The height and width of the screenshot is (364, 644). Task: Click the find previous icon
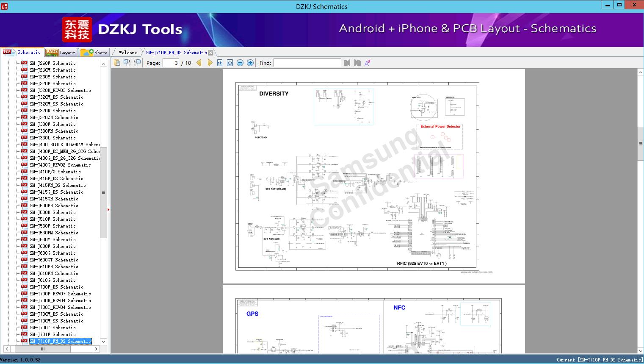point(347,63)
